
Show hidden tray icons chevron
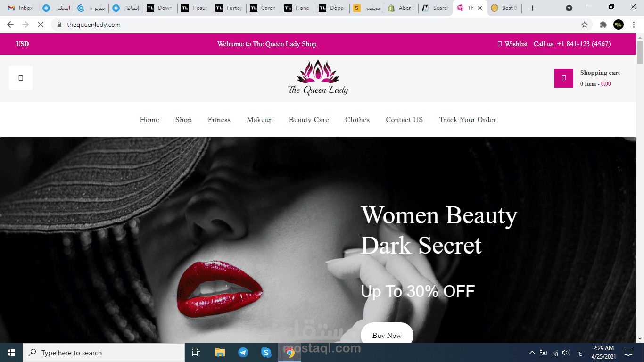pos(532,353)
